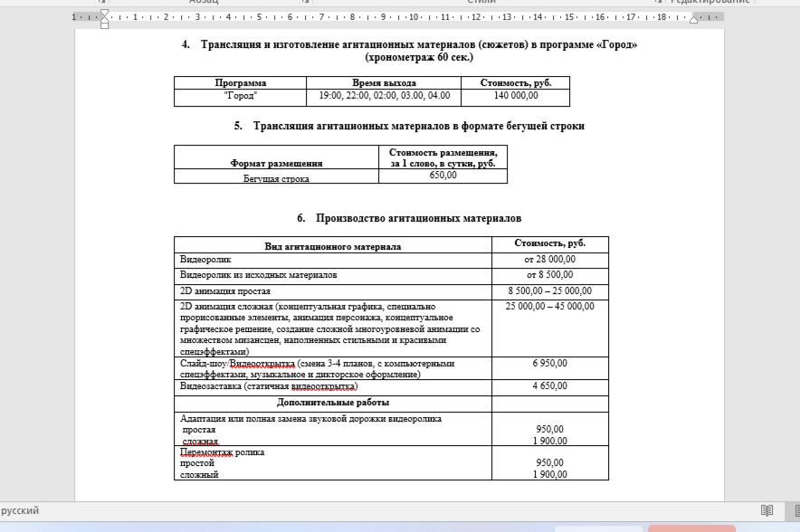The image size is (800, 532).
Task: Click the first-line indent marker on ruler
Action: coord(105,14)
